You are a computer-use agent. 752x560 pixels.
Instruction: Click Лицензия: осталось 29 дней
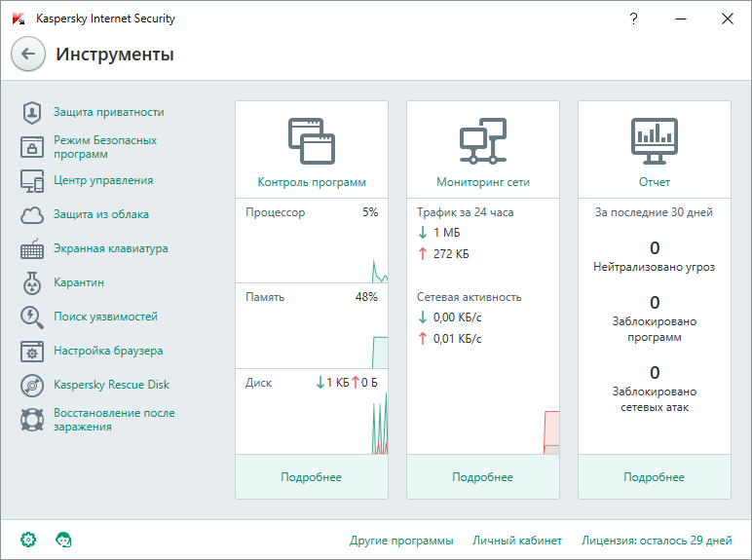pyautogui.click(x=657, y=541)
